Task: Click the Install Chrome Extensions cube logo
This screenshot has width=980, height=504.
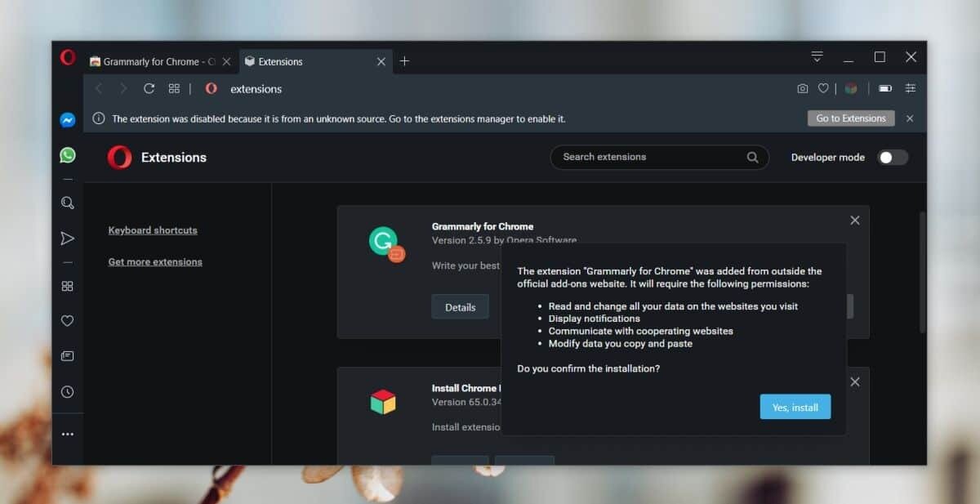Action: 383,401
